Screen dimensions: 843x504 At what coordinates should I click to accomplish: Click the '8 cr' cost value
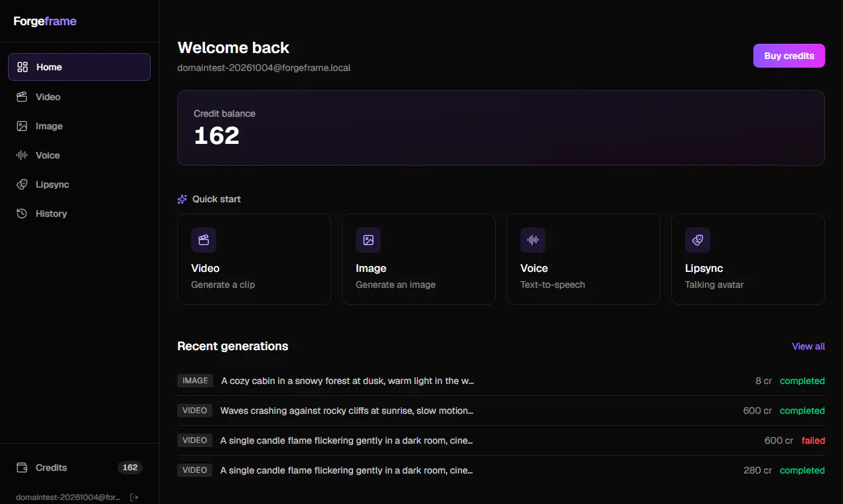[763, 381]
